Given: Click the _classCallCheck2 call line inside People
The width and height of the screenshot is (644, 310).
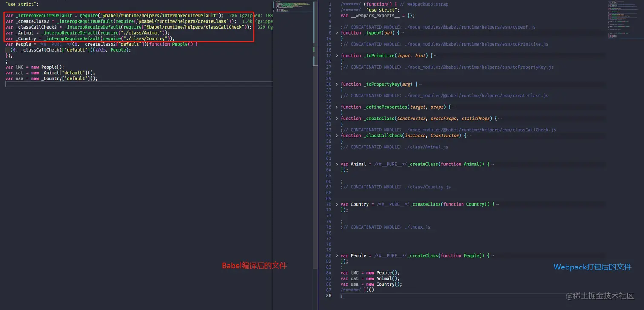Looking at the screenshot, I should click(71, 50).
